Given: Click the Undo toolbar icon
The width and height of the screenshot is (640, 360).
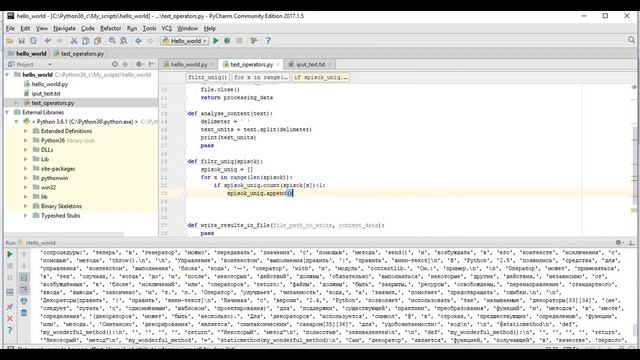Looking at the screenshot, I should pyautogui.click(x=48, y=41).
